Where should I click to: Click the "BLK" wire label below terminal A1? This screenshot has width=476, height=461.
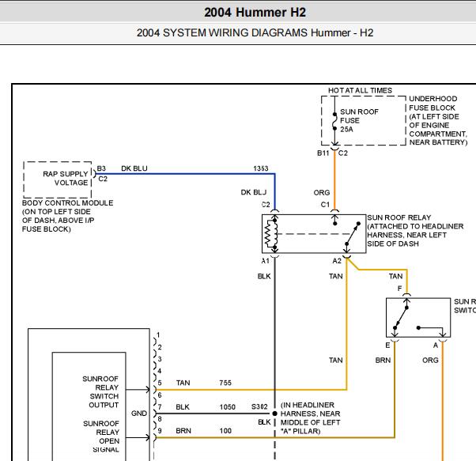(264, 277)
